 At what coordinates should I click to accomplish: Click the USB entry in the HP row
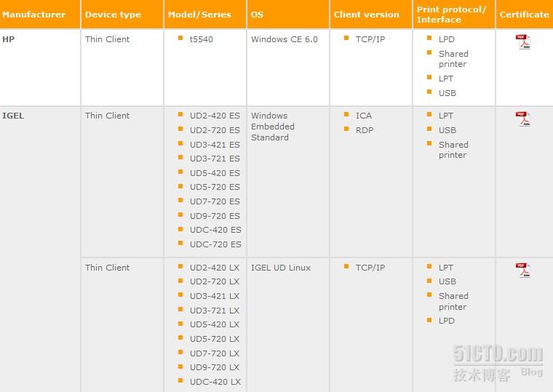(447, 93)
